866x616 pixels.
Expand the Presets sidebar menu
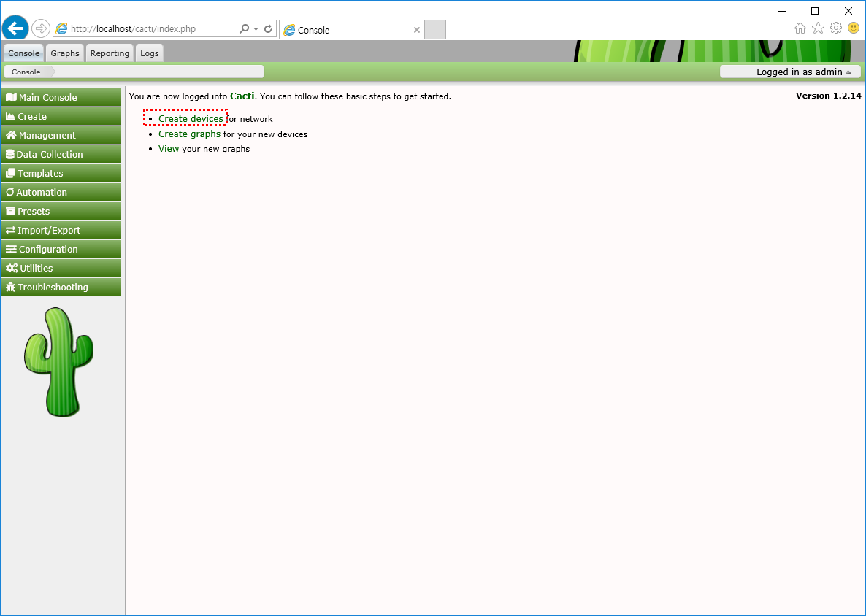coord(61,212)
